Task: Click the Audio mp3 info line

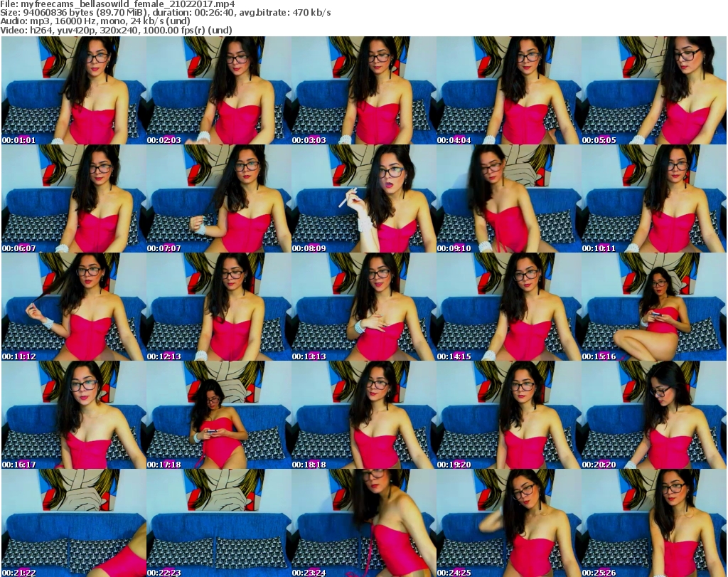Action: pos(95,21)
